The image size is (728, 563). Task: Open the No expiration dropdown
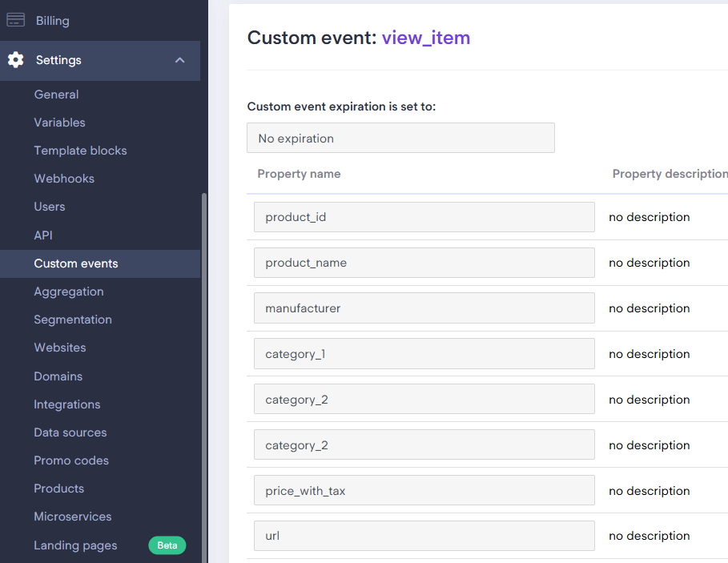point(400,139)
